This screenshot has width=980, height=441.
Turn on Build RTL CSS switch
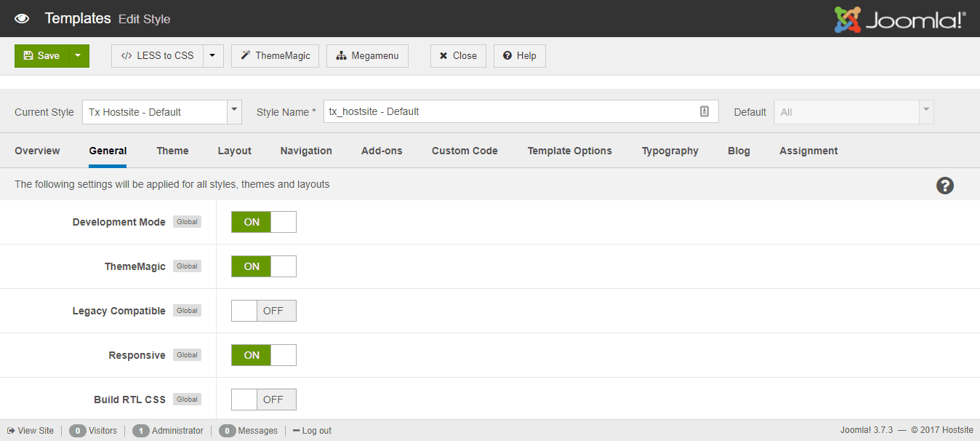[x=263, y=400]
